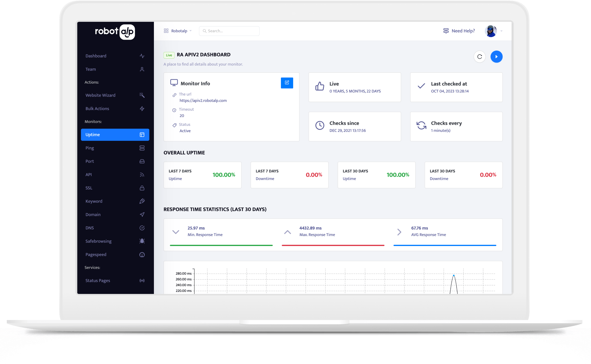Screen dimensions: 591x364
Task: Click the Pagespeed monitor icon
Action: [x=143, y=254]
